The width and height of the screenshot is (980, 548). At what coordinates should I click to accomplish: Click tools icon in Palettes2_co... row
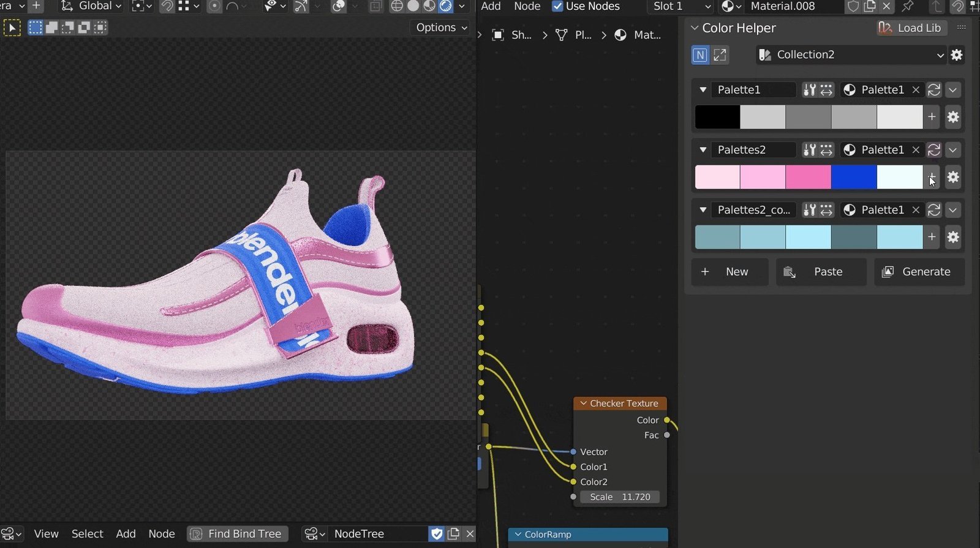pos(810,210)
